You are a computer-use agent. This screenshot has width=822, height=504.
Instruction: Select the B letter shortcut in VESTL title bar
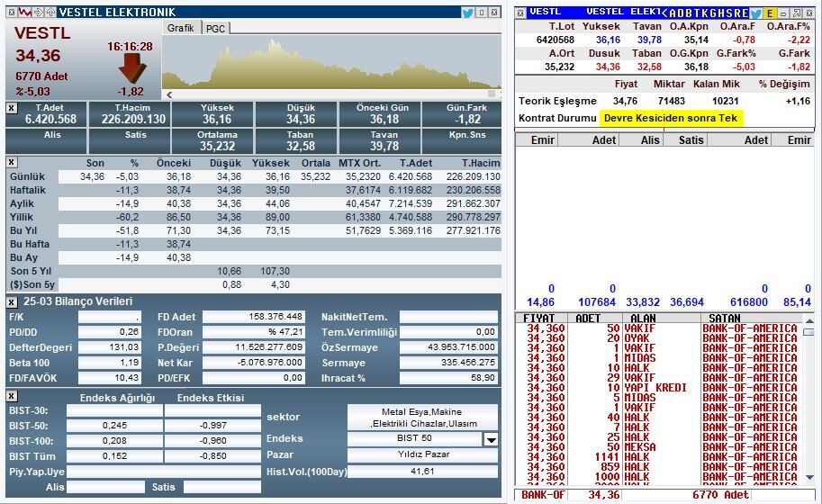(x=689, y=13)
